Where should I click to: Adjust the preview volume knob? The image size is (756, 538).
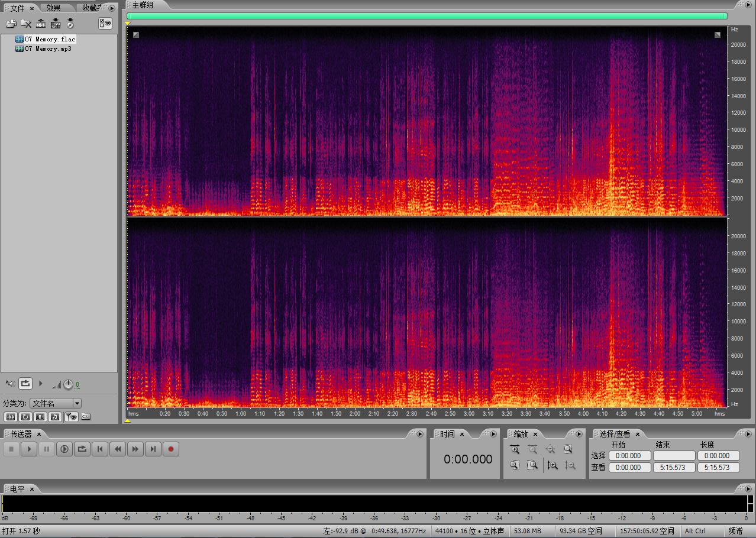(x=68, y=384)
